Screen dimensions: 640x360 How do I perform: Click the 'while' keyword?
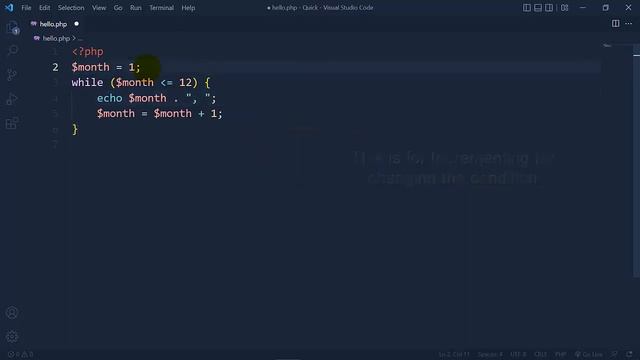point(87,82)
